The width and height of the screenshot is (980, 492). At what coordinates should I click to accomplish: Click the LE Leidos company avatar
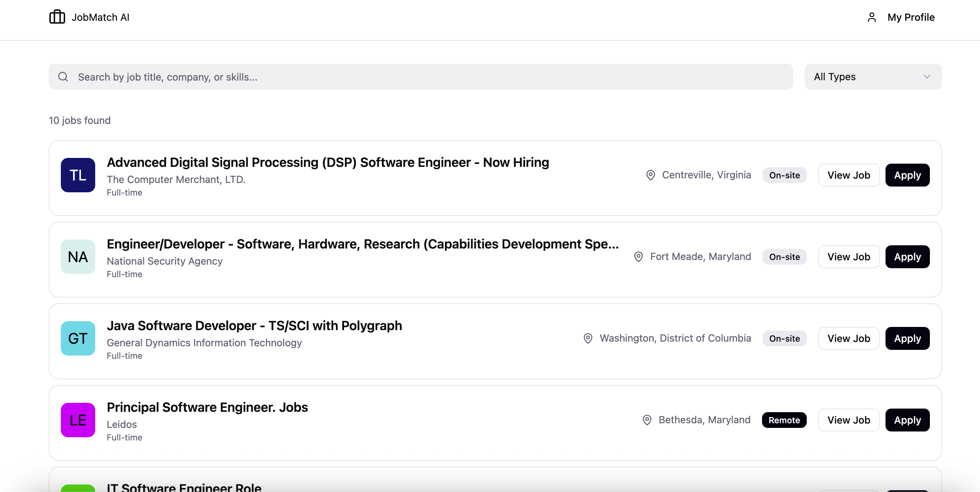(x=78, y=420)
